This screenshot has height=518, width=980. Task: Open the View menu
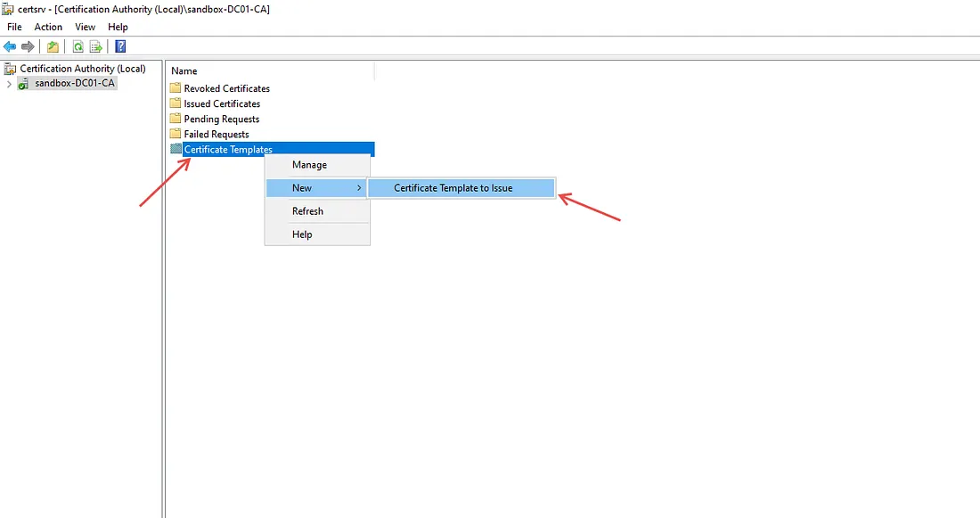point(86,27)
